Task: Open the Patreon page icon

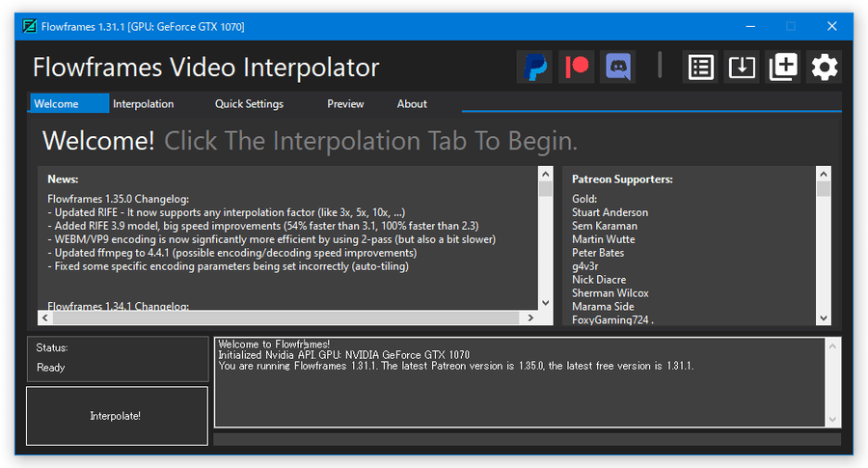Action: (577, 67)
